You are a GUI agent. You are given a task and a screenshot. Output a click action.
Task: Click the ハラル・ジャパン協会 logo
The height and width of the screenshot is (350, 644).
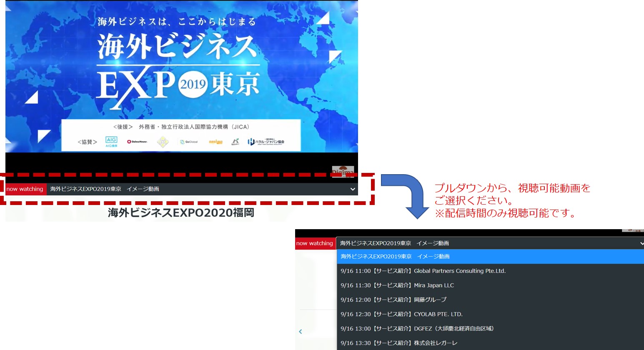(266, 142)
